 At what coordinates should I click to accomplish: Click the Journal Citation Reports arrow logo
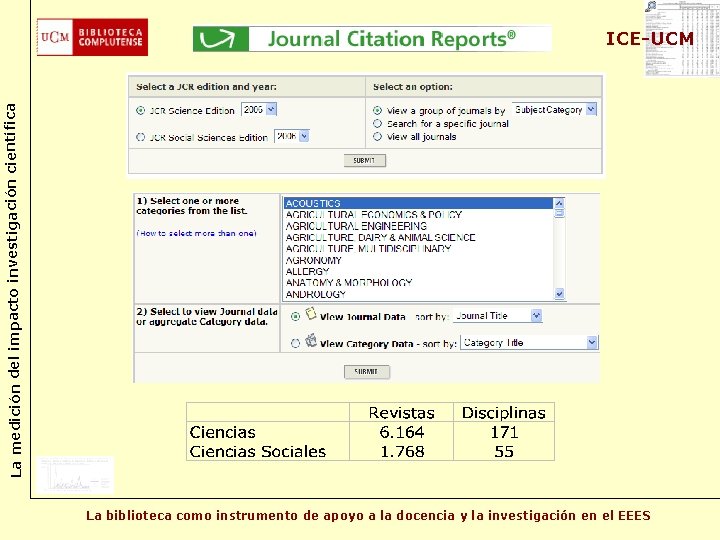[x=221, y=39]
